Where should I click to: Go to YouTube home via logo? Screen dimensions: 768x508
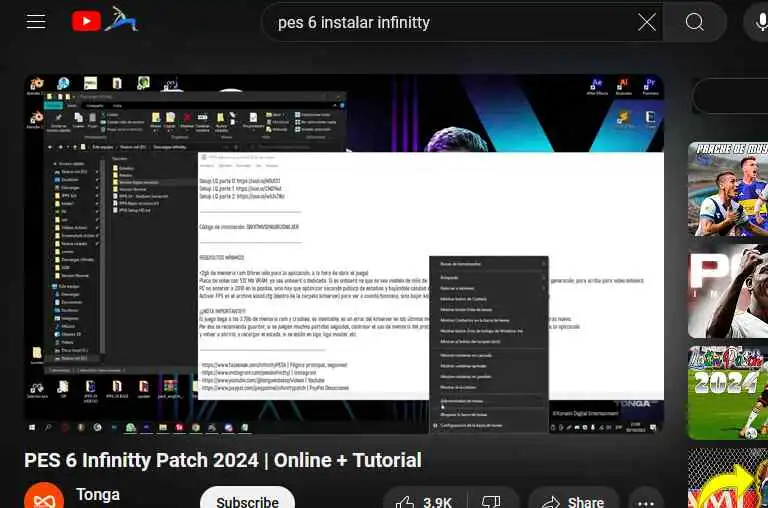105,21
